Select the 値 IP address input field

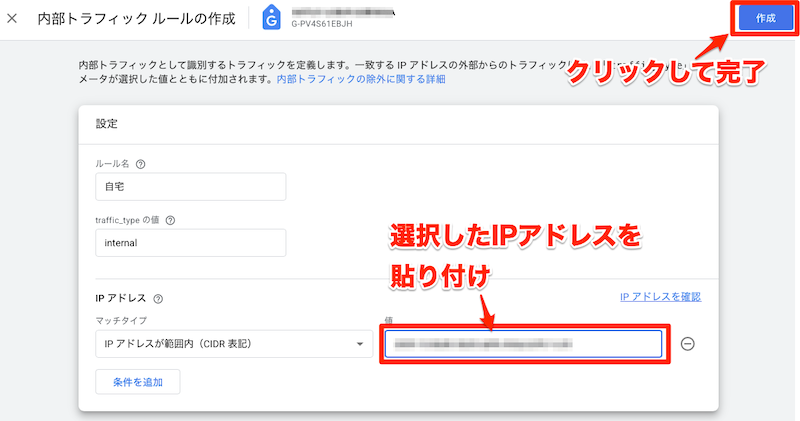(522, 344)
